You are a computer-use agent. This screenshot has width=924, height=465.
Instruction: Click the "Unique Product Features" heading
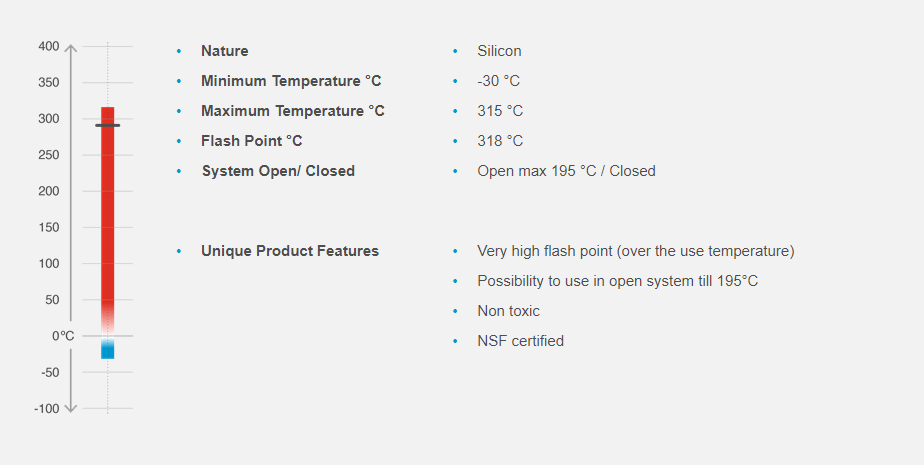[290, 251]
